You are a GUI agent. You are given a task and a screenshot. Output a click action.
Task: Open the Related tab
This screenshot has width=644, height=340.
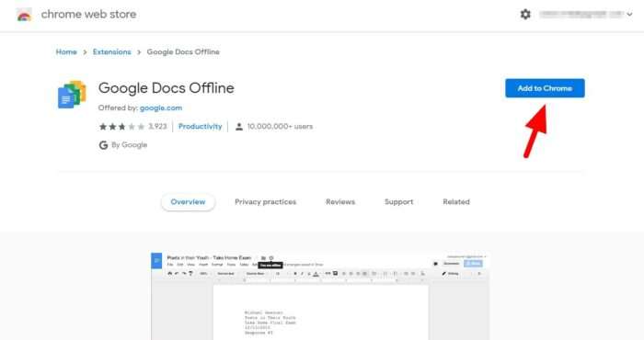(456, 202)
